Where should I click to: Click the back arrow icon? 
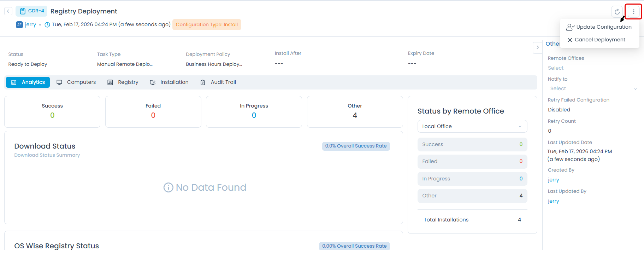coord(8,11)
